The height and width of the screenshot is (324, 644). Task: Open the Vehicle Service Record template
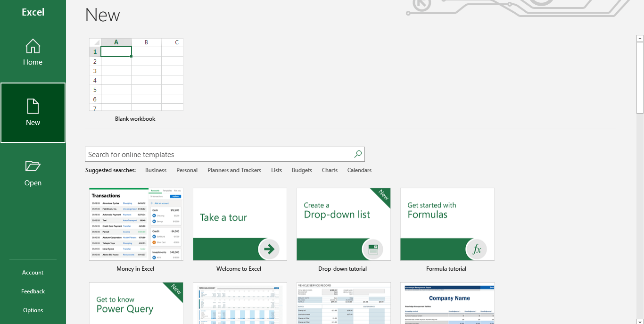pyautogui.click(x=343, y=303)
